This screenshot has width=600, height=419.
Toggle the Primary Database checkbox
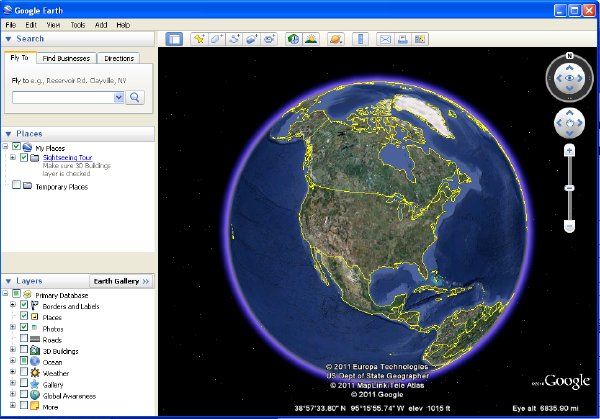pos(16,293)
